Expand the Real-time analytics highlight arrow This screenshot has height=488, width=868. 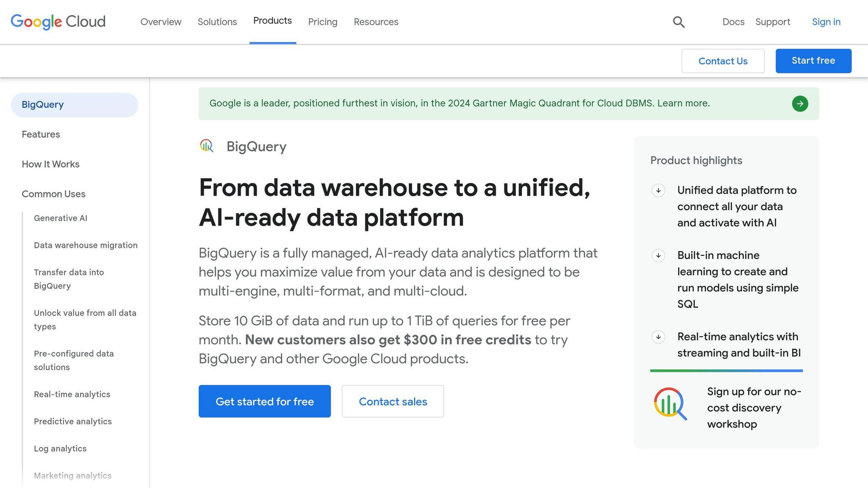click(658, 337)
